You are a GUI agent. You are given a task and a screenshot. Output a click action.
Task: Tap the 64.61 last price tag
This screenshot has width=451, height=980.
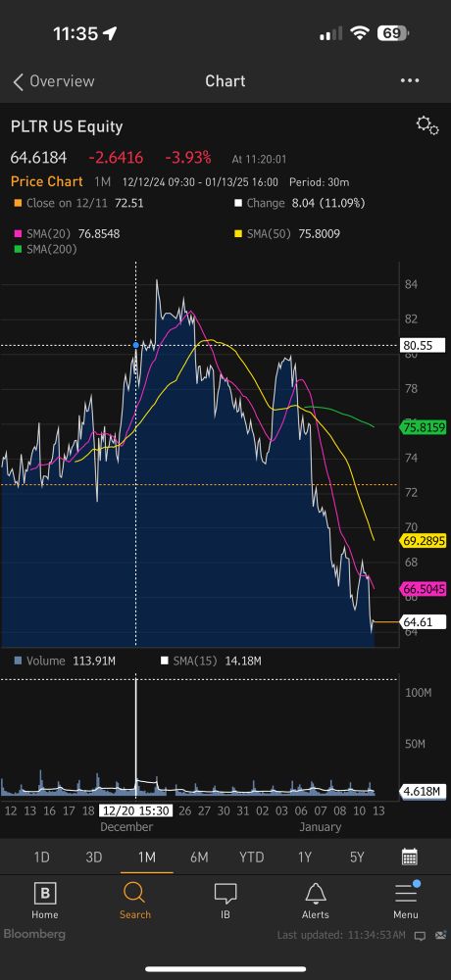[x=423, y=622]
